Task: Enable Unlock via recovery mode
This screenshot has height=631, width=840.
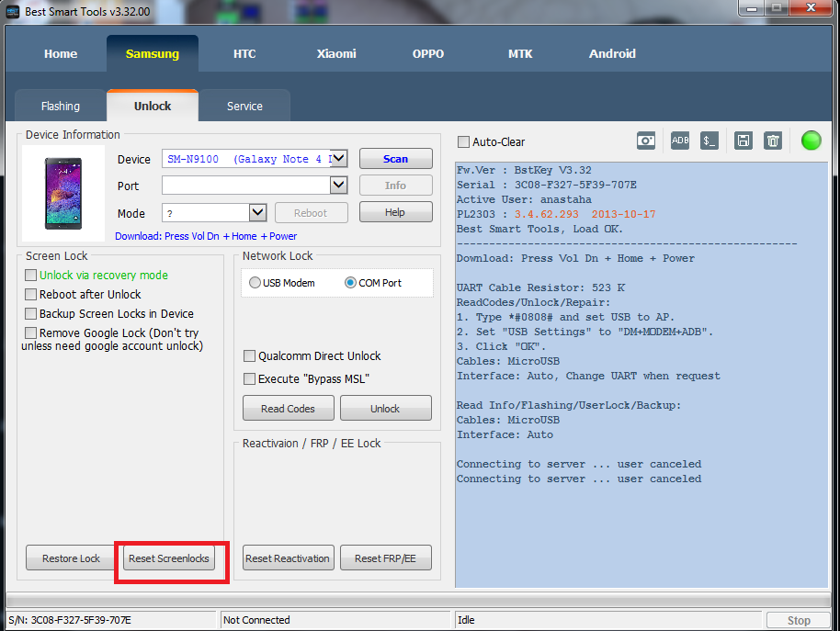Action: tap(31, 276)
